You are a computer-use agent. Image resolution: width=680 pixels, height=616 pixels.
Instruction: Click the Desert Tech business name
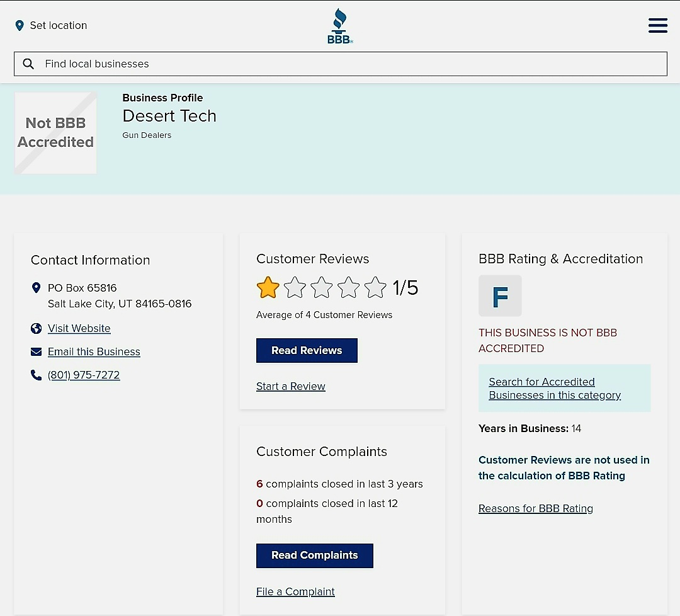[x=169, y=116]
